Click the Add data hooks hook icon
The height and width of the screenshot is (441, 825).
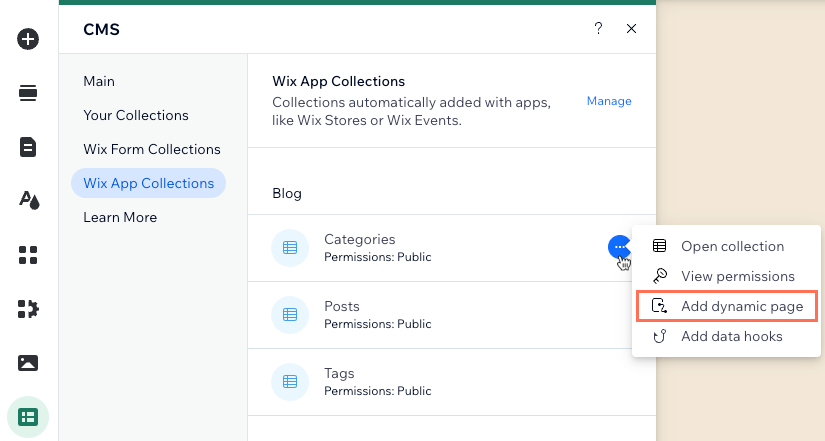pos(659,336)
